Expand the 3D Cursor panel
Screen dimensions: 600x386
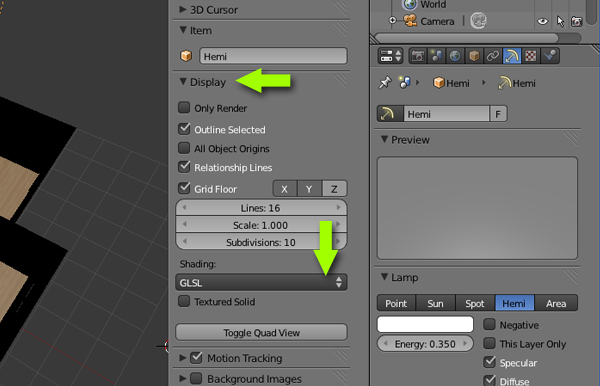click(183, 10)
